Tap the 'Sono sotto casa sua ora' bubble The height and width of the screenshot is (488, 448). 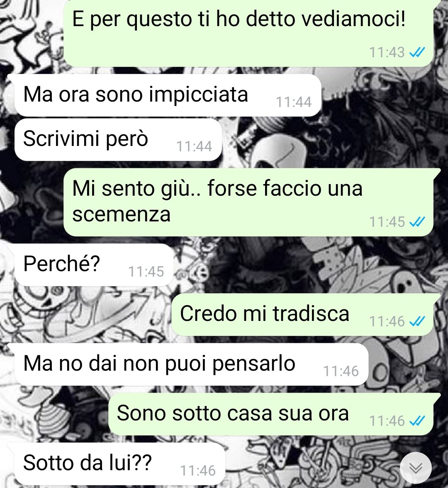point(271,414)
